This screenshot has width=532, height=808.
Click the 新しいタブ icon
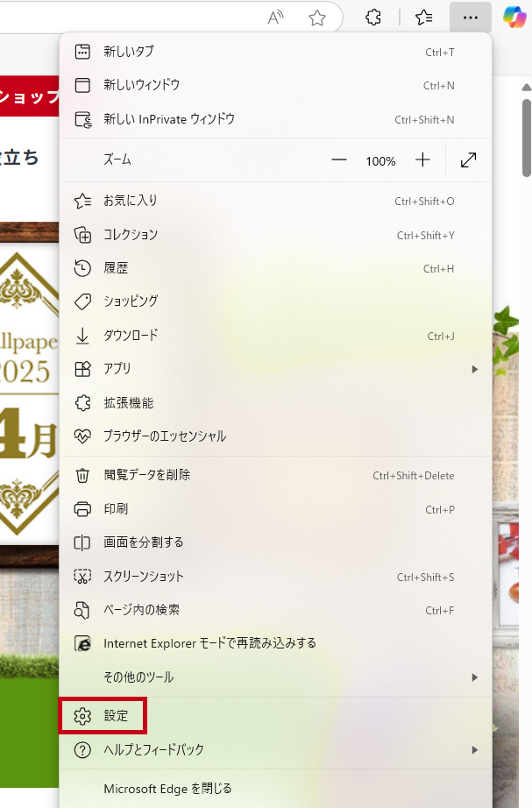82,52
